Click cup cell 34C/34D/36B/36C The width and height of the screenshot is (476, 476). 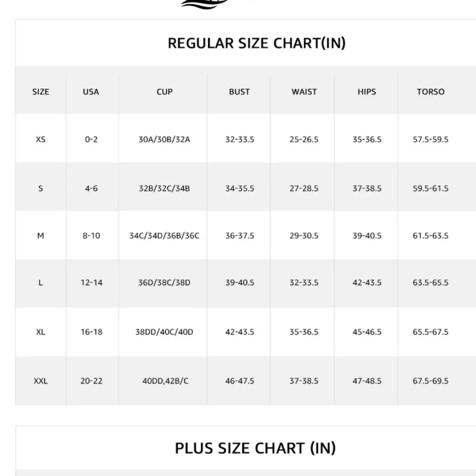(164, 236)
